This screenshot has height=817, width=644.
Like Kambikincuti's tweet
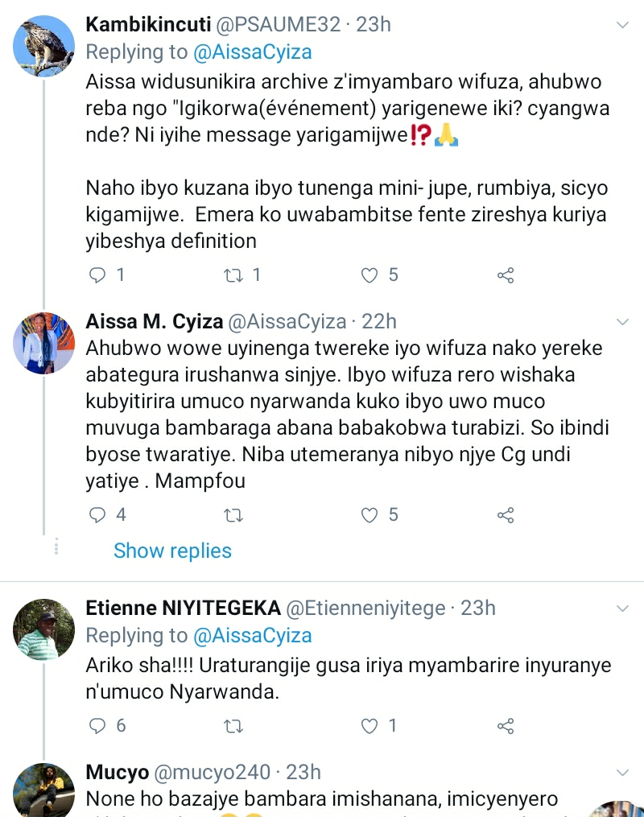(369, 275)
